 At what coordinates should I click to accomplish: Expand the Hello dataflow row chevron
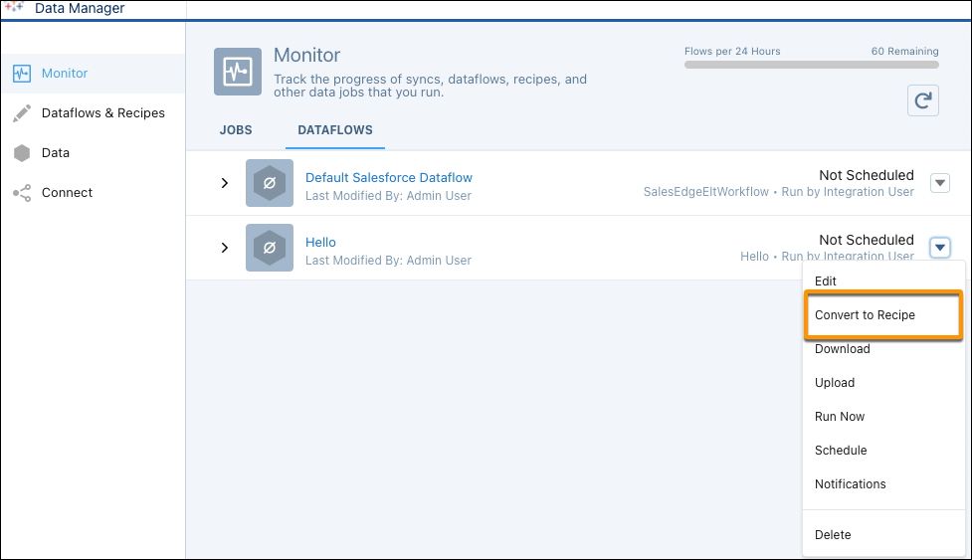point(225,248)
